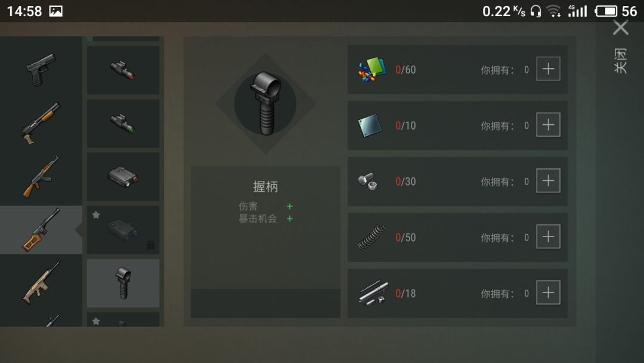
Task: Tap the large grip preview image
Action: pos(266,103)
